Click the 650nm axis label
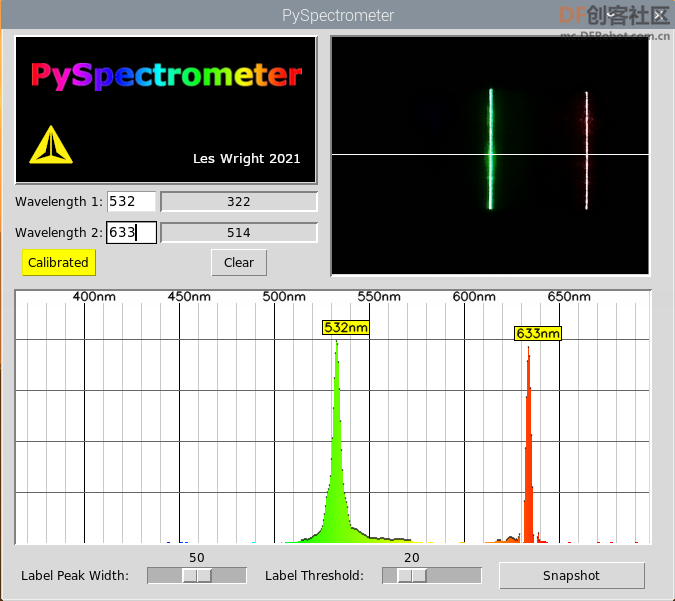The height and width of the screenshot is (601, 675). (x=569, y=297)
